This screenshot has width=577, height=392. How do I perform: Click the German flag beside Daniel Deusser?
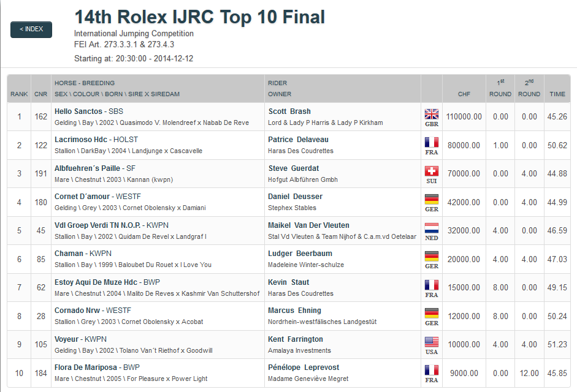(431, 199)
